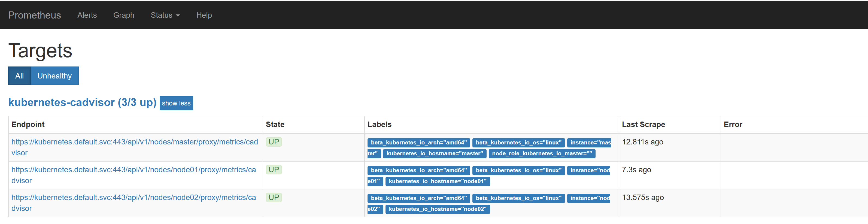The height and width of the screenshot is (224, 868).
Task: Expand the Status dropdown menu
Action: 165,15
